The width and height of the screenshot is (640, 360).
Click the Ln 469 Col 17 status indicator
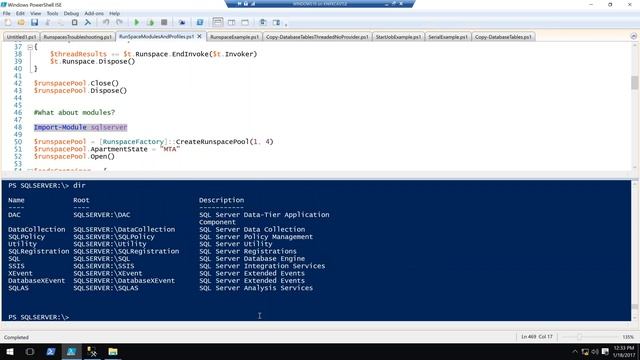536,337
